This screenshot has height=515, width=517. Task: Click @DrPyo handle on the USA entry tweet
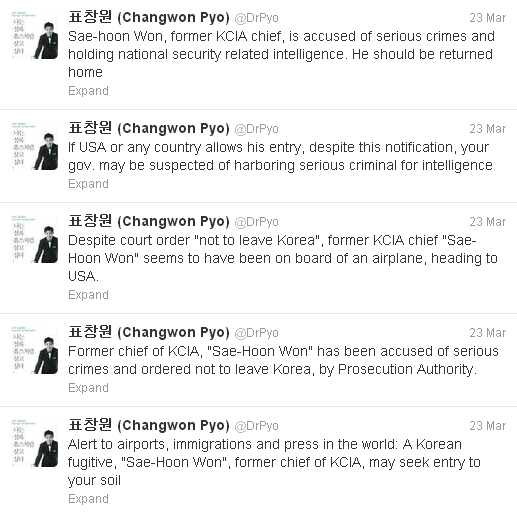tap(256, 129)
